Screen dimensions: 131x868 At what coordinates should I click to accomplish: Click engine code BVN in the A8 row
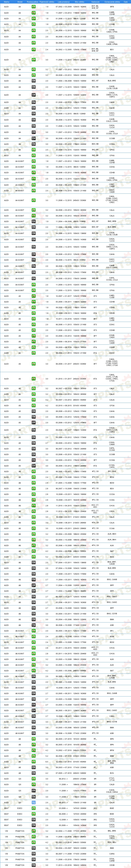[112, 773]
